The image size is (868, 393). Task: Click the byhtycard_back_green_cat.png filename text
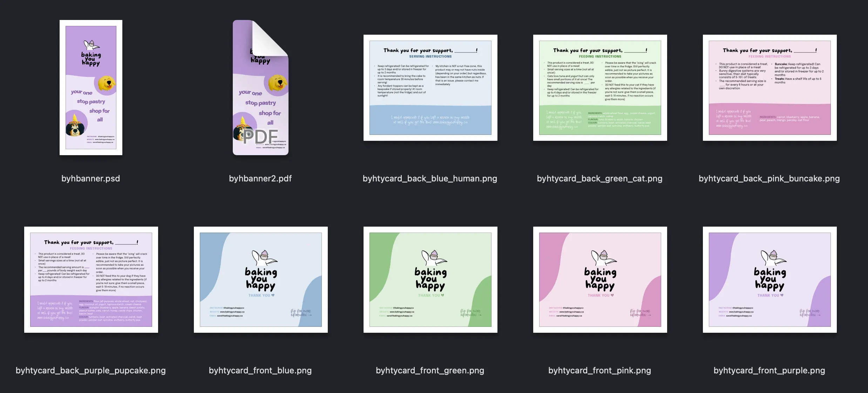599,178
